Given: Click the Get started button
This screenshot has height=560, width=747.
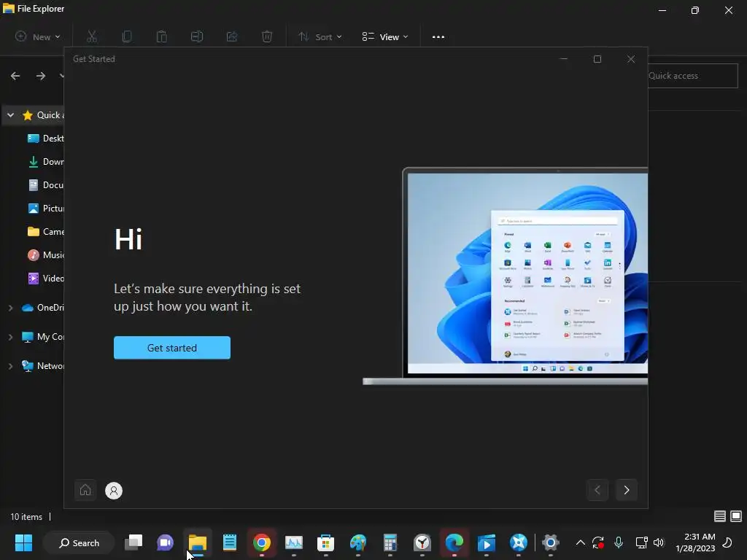Looking at the screenshot, I should click(172, 348).
